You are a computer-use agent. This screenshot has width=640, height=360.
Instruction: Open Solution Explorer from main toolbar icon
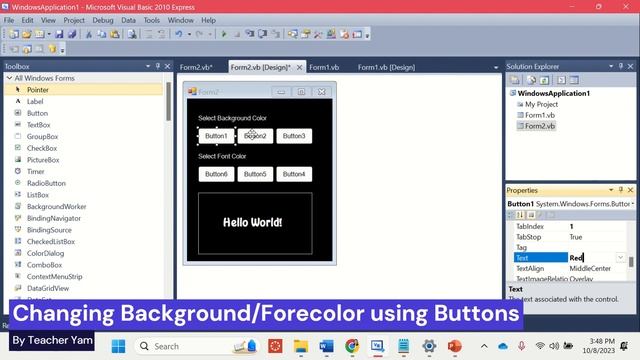[292, 34]
